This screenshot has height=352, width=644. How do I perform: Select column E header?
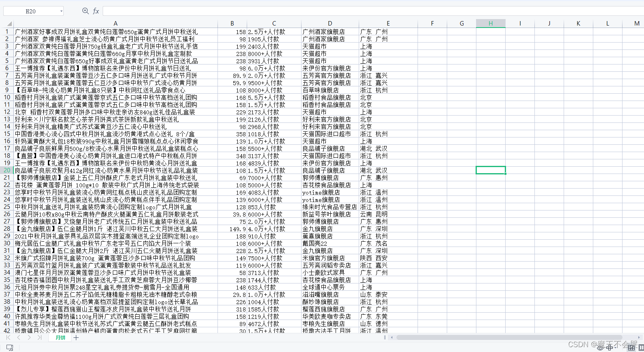pyautogui.click(x=388, y=24)
